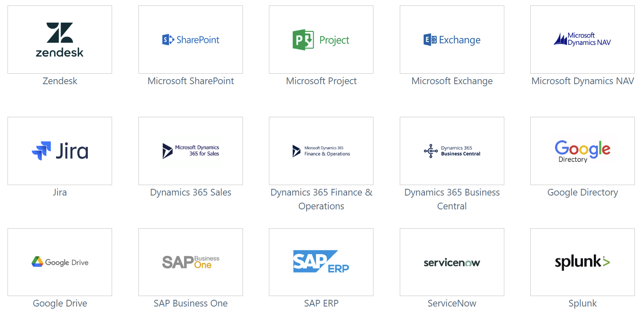Follow the "Microsoft Project" text link
Image resolution: width=644 pixels, height=322 pixels.
click(321, 81)
